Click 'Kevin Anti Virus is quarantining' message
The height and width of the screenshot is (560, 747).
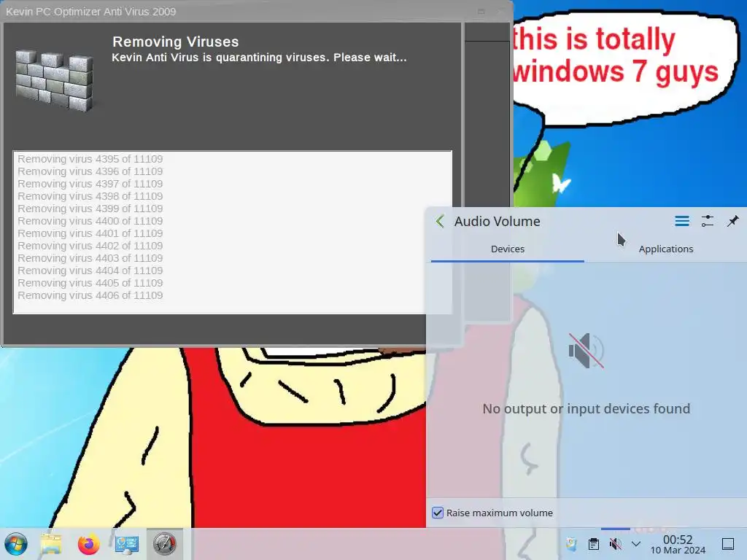259,58
